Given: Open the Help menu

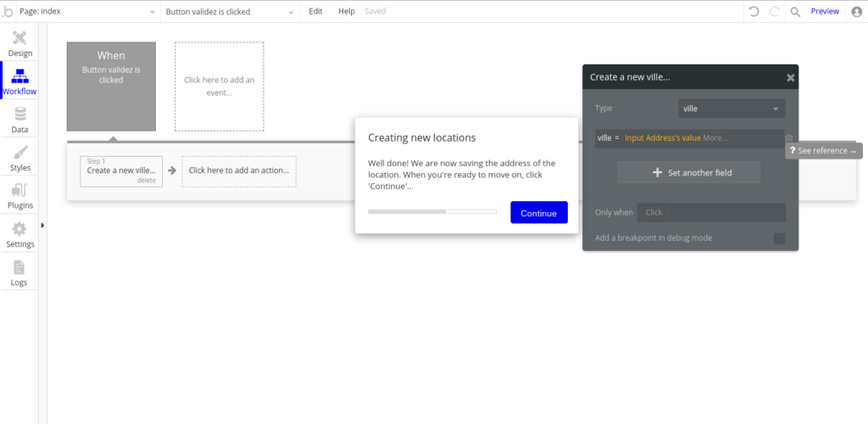Looking at the screenshot, I should tap(346, 12).
